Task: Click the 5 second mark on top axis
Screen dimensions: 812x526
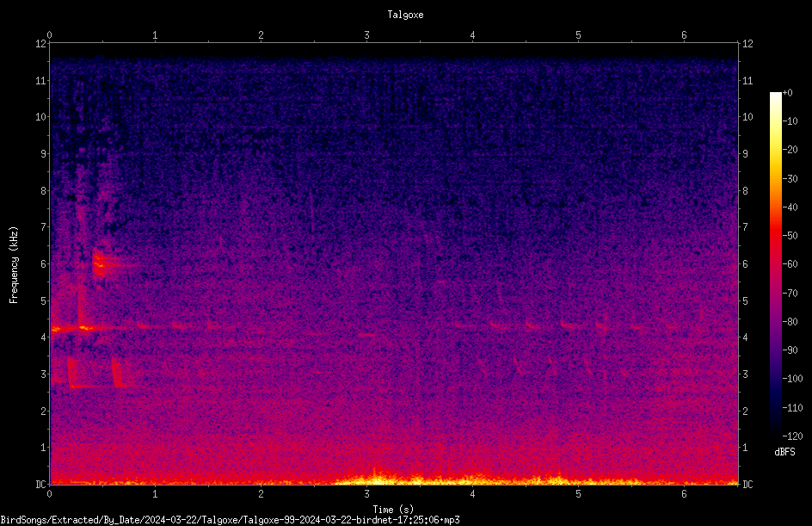Action: 578,35
